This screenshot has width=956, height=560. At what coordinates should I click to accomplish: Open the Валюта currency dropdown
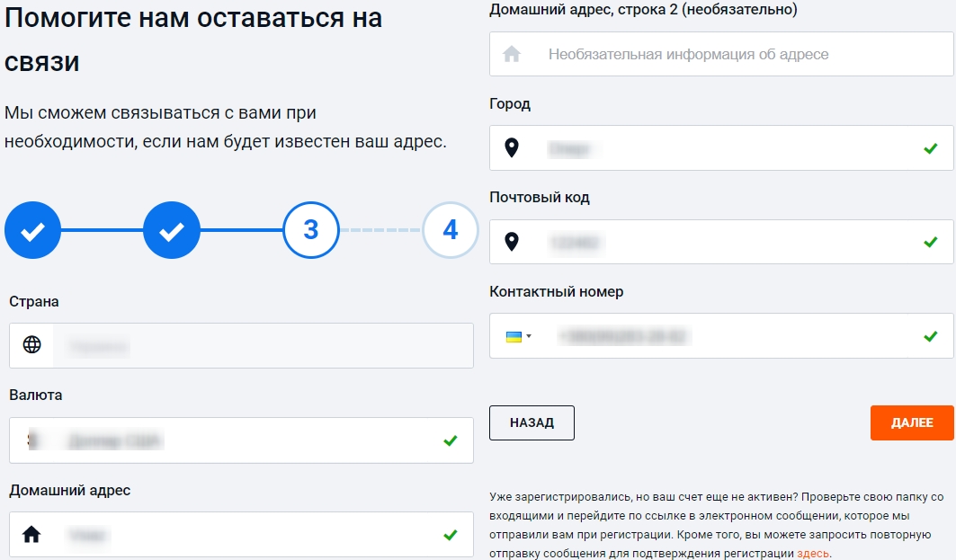pyautogui.click(x=241, y=440)
